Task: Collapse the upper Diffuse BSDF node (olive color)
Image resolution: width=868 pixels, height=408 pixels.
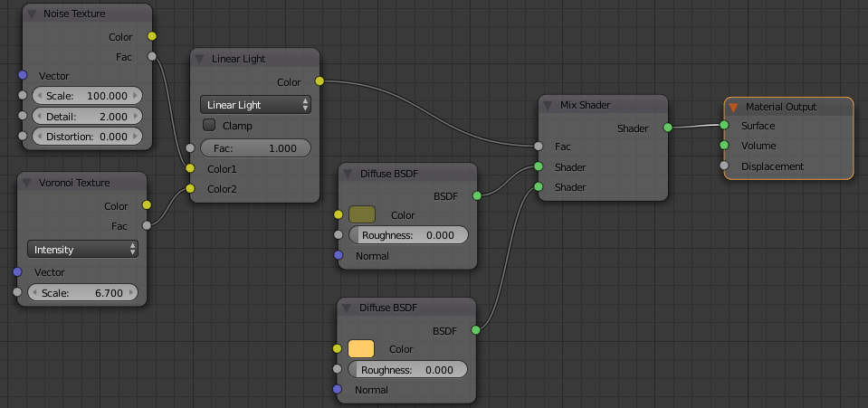Action: (348, 174)
